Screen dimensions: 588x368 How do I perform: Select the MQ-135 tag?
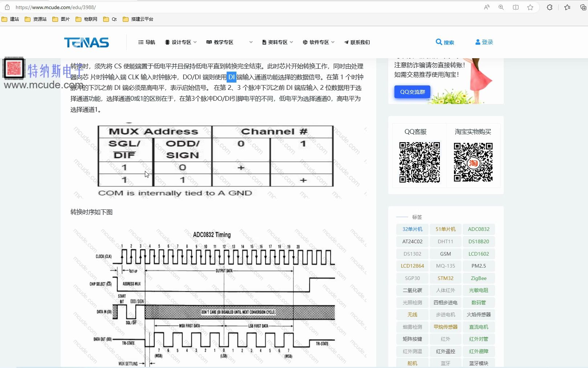[x=446, y=266]
